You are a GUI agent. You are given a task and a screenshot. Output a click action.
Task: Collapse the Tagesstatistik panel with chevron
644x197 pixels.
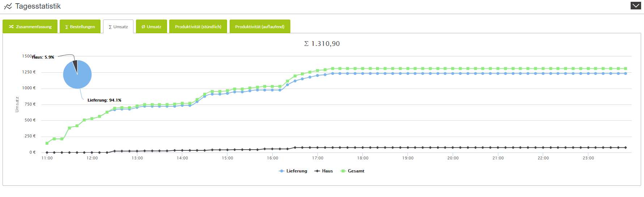click(x=636, y=6)
